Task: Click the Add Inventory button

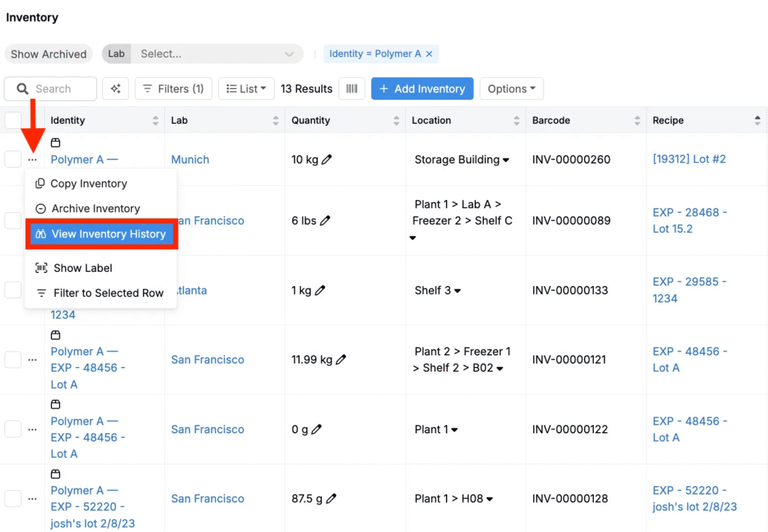Action: point(422,88)
